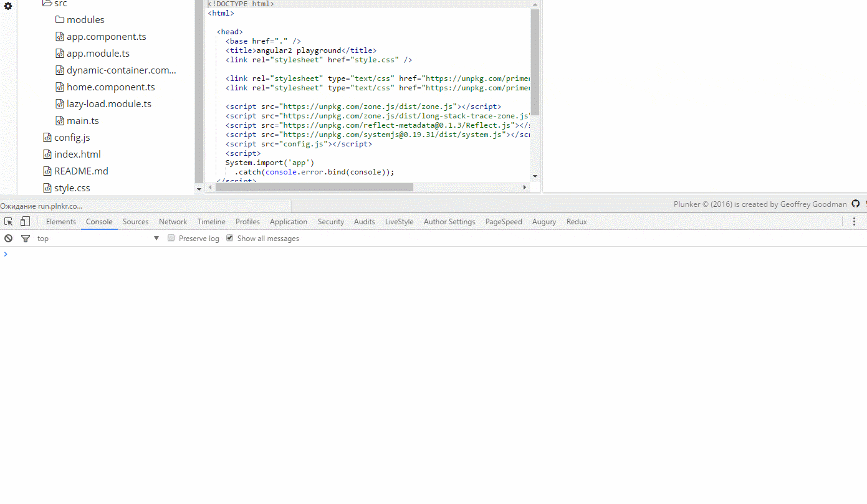This screenshot has width=867, height=504.
Task: Click the file icon beside dynamic-container.com…
Action: click(x=60, y=70)
